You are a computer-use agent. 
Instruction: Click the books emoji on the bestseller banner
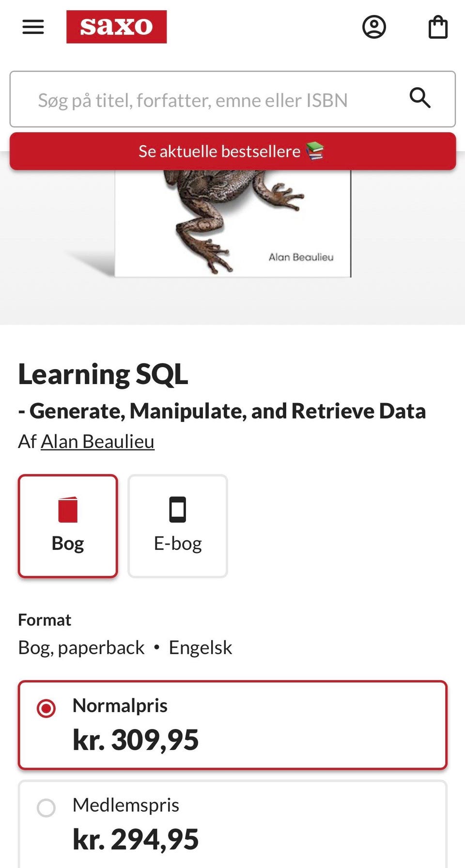(x=315, y=151)
